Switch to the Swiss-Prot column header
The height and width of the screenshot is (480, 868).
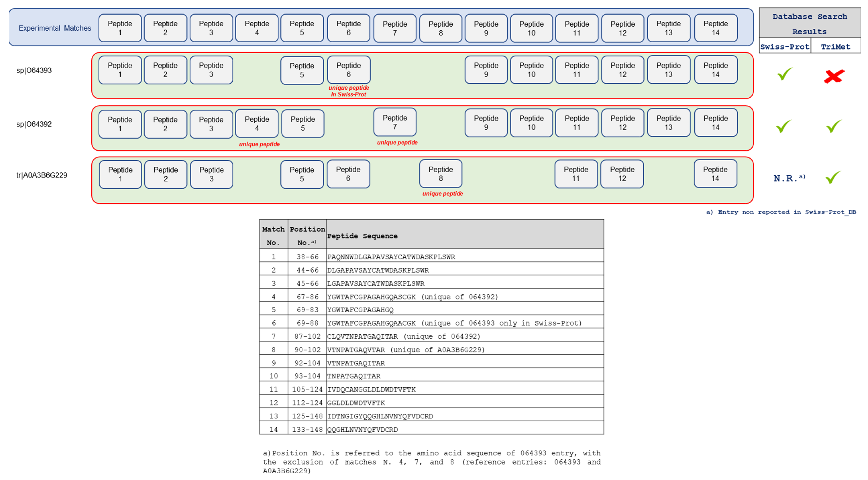click(x=785, y=47)
